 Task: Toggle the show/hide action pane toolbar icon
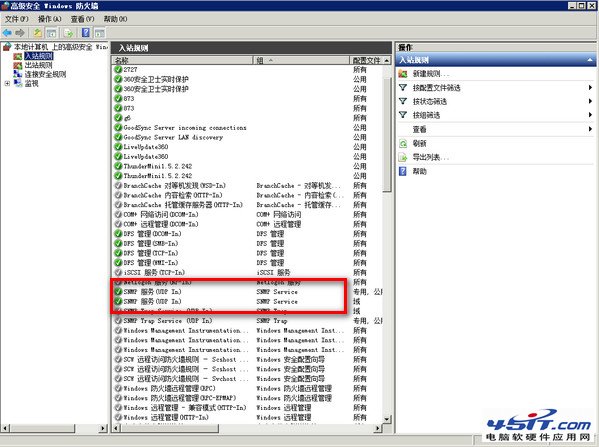point(100,33)
